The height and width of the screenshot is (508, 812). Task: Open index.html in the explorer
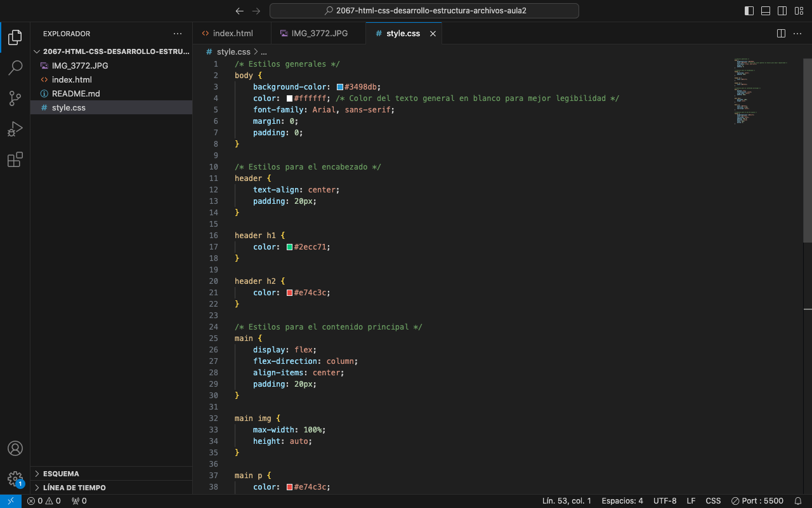(111, 79)
